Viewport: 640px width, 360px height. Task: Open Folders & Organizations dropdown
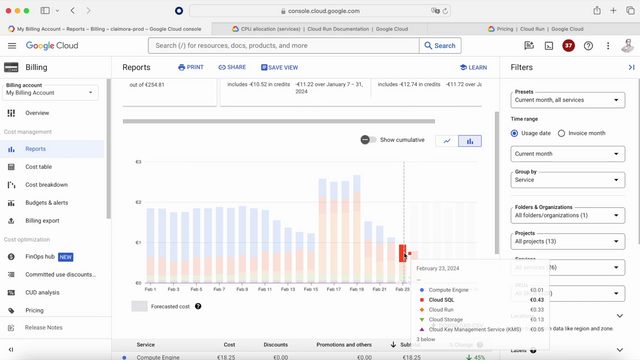point(567,215)
